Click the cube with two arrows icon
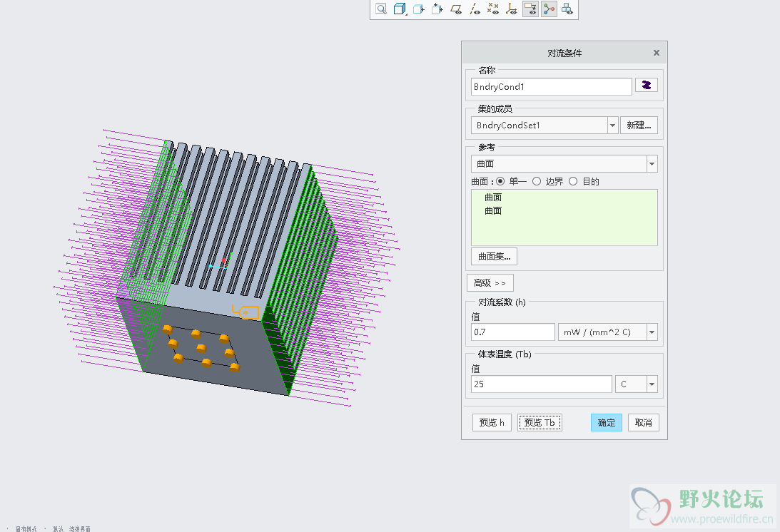The width and height of the screenshot is (780, 532). [x=437, y=9]
